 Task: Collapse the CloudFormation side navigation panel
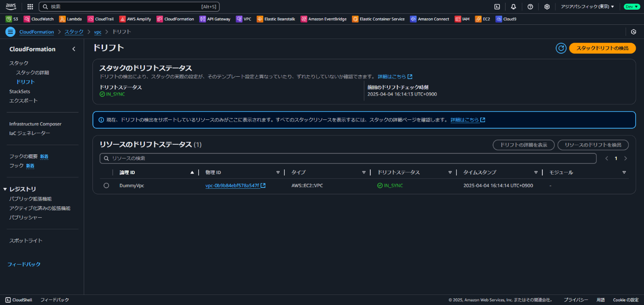(74, 49)
